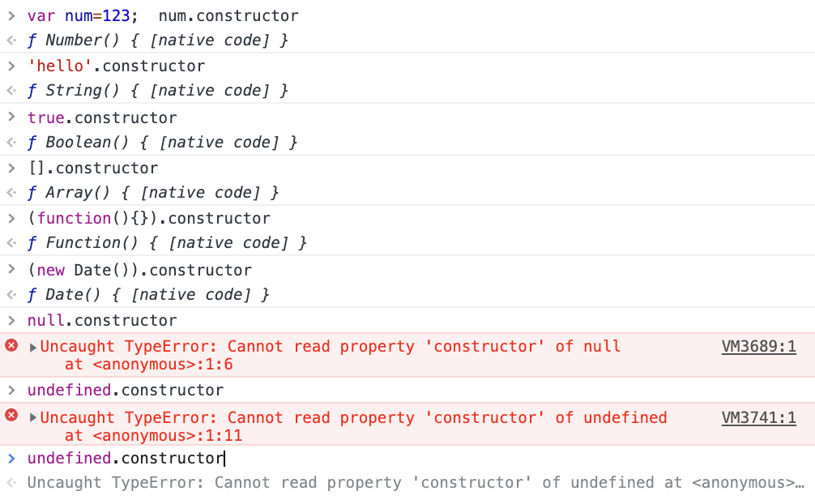Open source link VM3689:1

[758, 347]
